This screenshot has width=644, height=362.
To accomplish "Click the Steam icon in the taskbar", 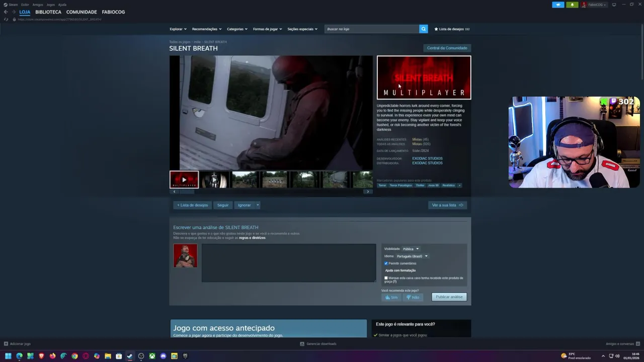I will pyautogui.click(x=130, y=356).
